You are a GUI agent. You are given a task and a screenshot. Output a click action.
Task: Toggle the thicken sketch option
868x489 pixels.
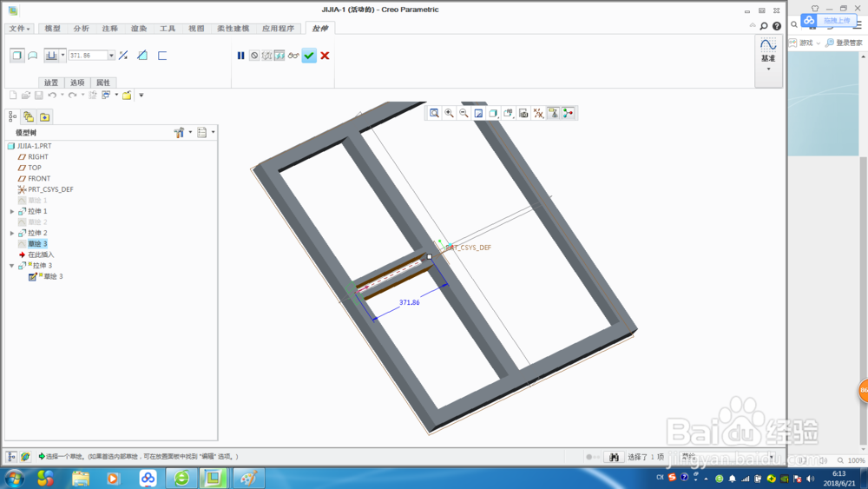[162, 56]
